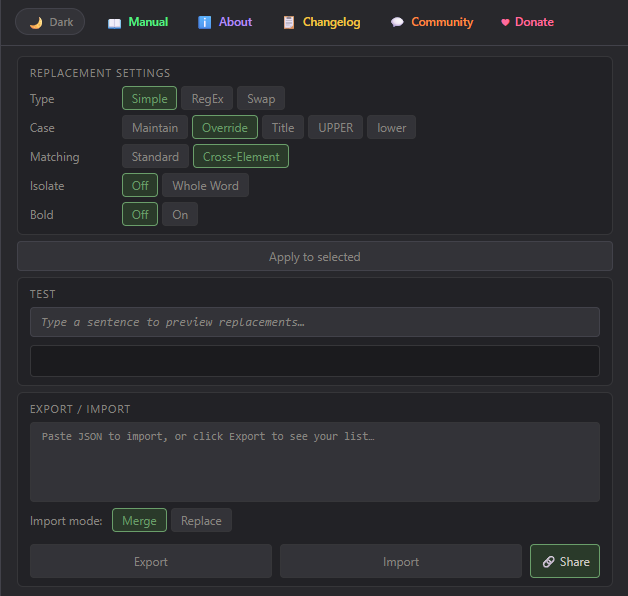The image size is (628, 596).
Task: Click the Export button
Action: pos(151,561)
